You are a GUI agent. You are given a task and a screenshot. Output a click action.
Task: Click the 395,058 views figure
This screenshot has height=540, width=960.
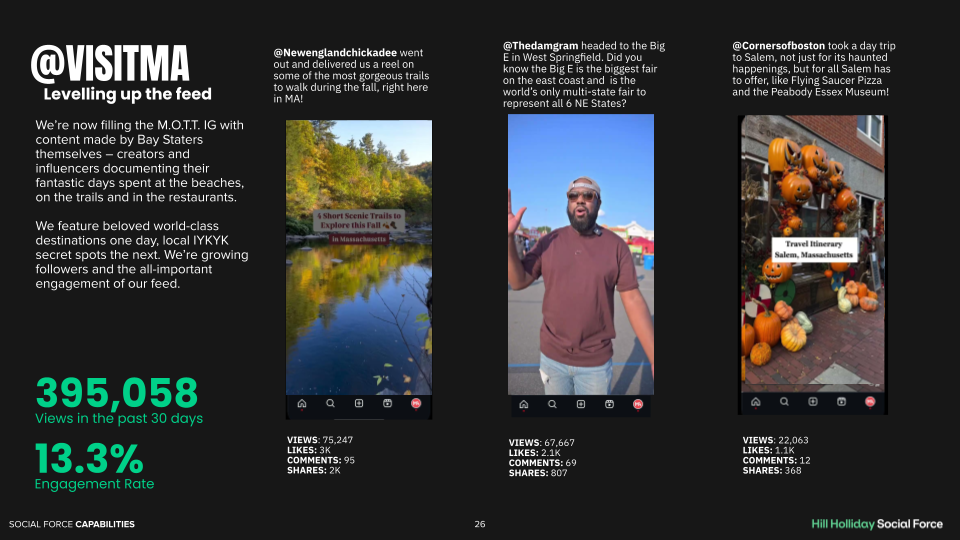point(117,393)
